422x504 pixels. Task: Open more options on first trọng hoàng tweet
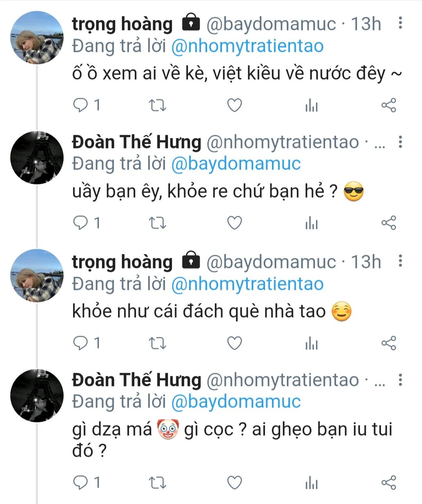pyautogui.click(x=400, y=23)
